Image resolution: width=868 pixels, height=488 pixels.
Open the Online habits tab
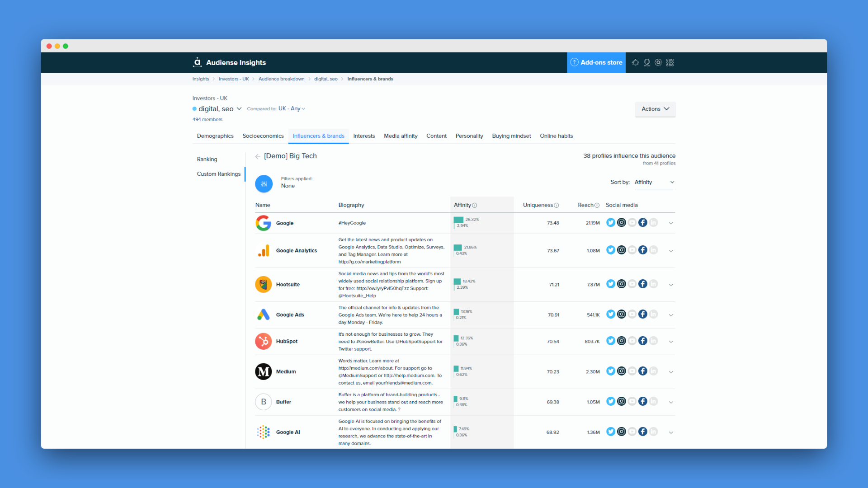point(556,136)
